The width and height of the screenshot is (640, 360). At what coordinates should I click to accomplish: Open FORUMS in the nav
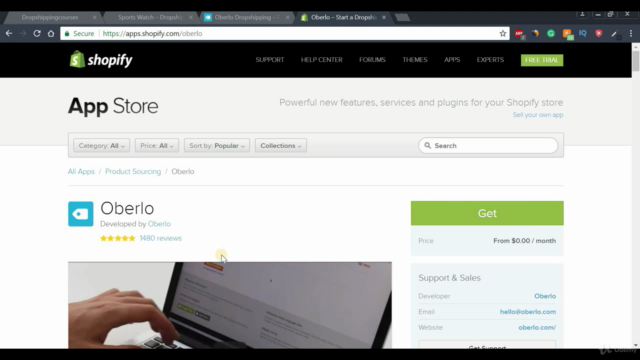coord(372,60)
